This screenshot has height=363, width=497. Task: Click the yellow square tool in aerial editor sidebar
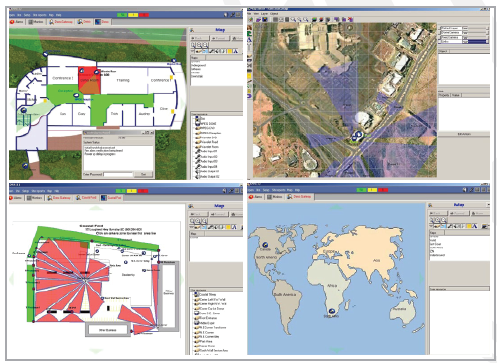(x=249, y=76)
